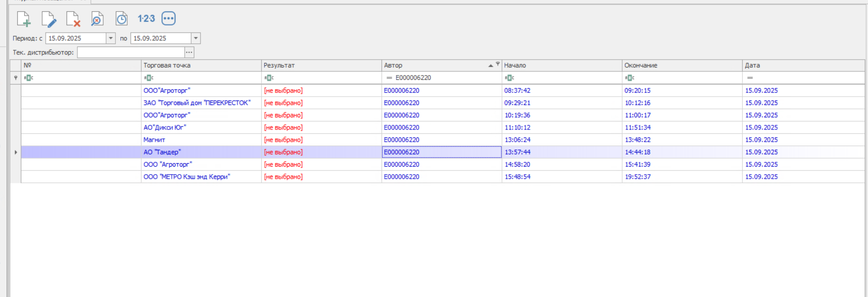Click filter condition icon under Начало

coord(510,78)
